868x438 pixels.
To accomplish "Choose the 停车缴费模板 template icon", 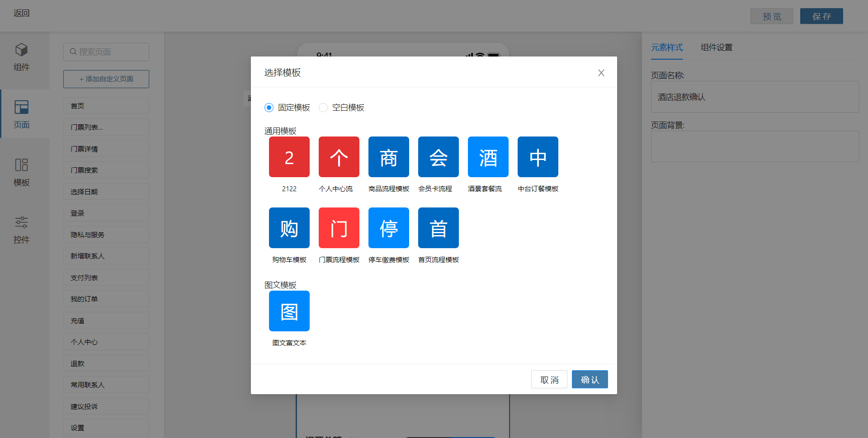I will click(x=389, y=228).
